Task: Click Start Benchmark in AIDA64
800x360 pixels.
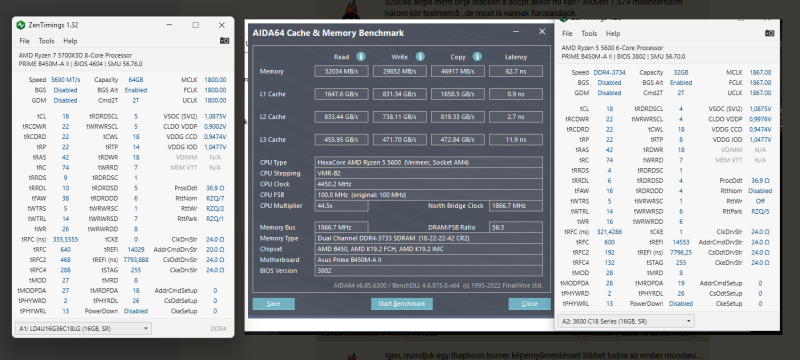Action: 402,304
